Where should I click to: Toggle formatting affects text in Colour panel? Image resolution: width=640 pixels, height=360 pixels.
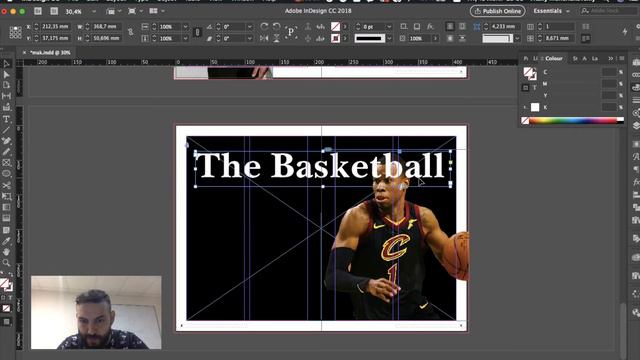(534, 87)
